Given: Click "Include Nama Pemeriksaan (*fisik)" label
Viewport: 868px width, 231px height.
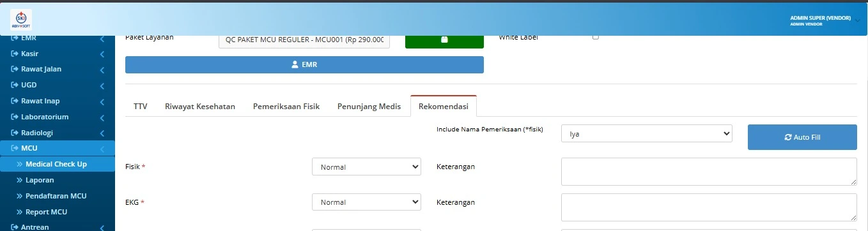Looking at the screenshot, I should [x=490, y=129].
